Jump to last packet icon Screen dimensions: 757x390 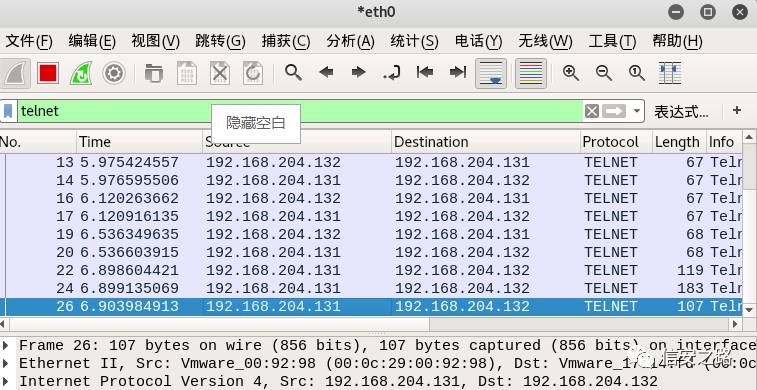point(458,73)
